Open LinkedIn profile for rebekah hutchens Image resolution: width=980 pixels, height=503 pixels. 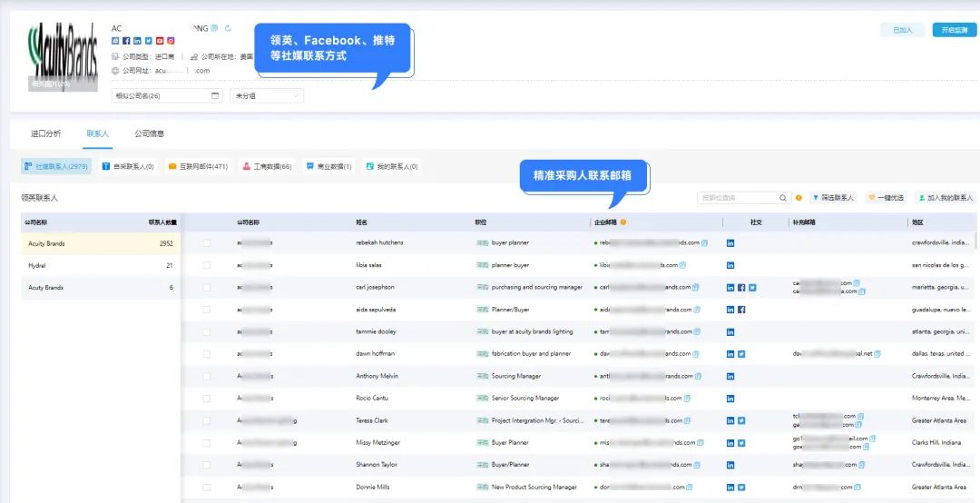point(730,242)
